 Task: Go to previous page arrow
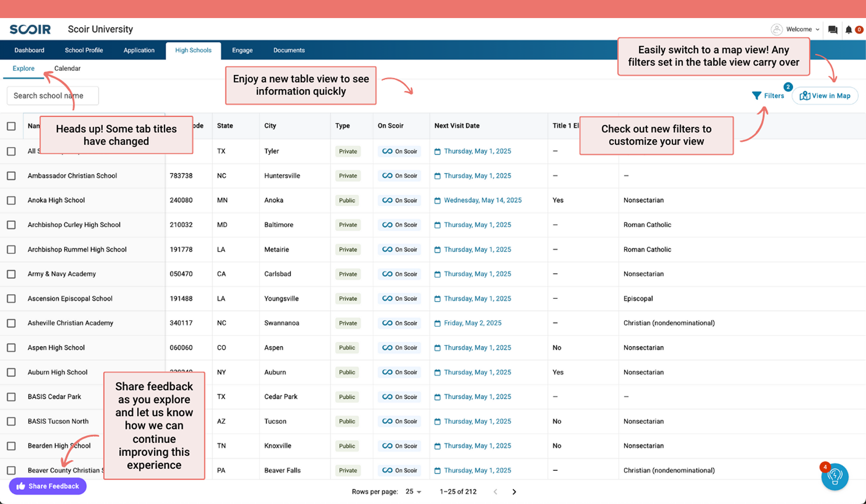pyautogui.click(x=495, y=491)
